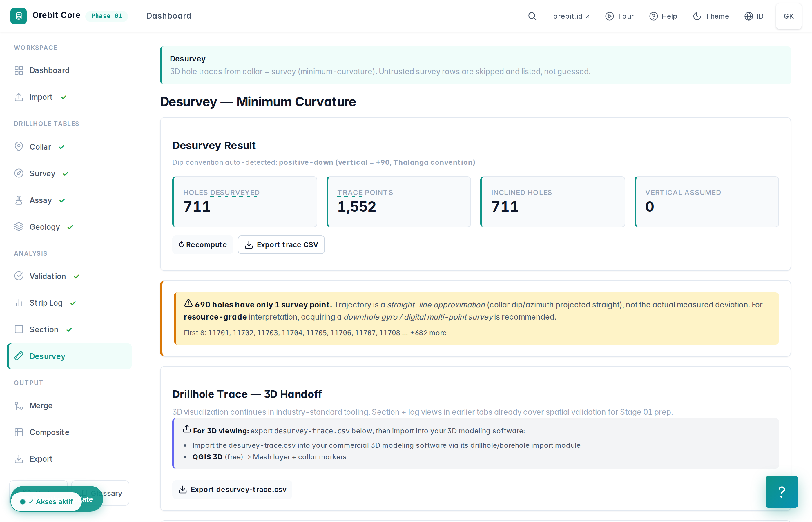Toggle the Theme dark mode switch
The image size is (812, 522).
pyautogui.click(x=711, y=16)
